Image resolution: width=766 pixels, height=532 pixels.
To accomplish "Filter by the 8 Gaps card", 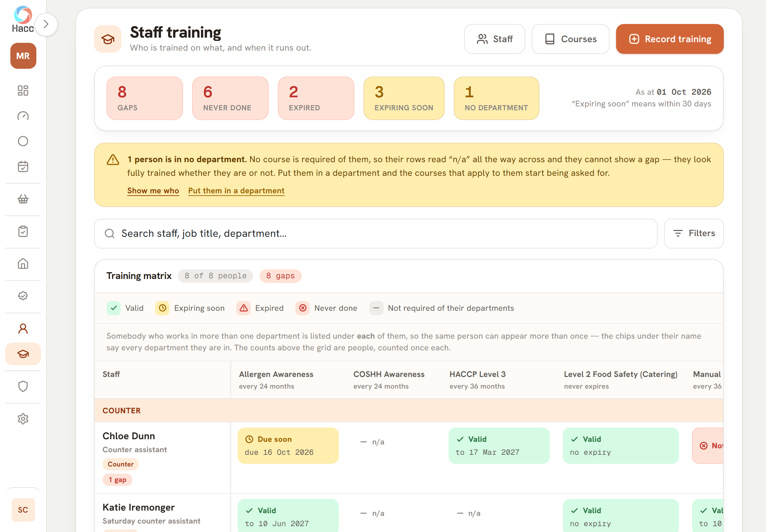I will click(x=145, y=98).
